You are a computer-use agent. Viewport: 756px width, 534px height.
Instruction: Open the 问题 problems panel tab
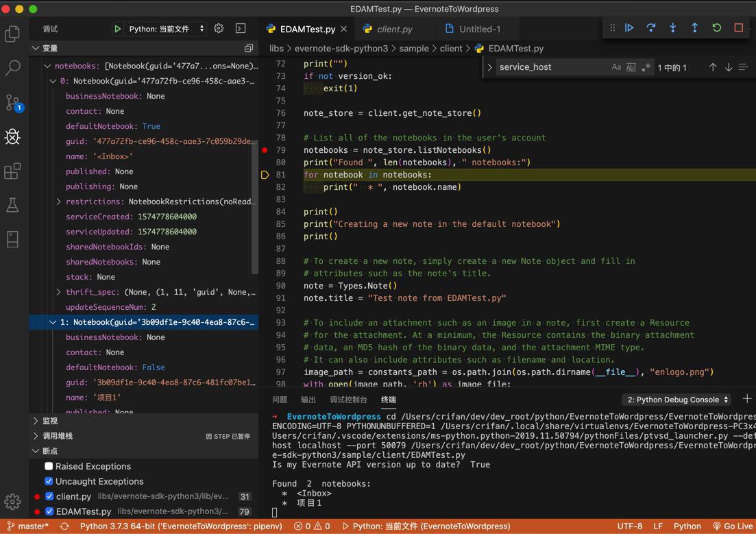(x=280, y=400)
